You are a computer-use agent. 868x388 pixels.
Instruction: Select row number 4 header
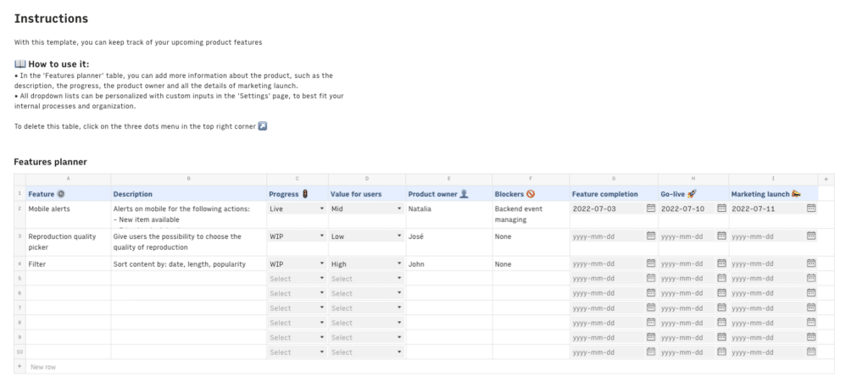(19, 263)
